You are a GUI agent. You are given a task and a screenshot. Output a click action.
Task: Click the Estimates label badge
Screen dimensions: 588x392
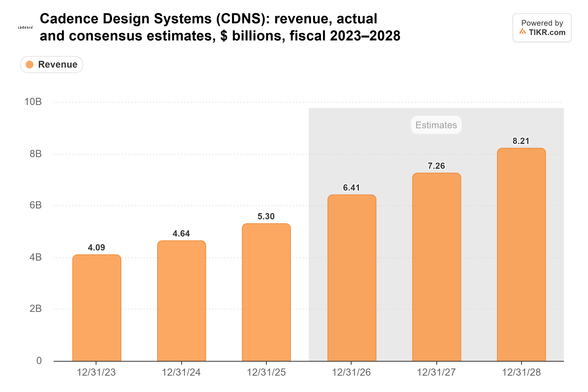436,125
